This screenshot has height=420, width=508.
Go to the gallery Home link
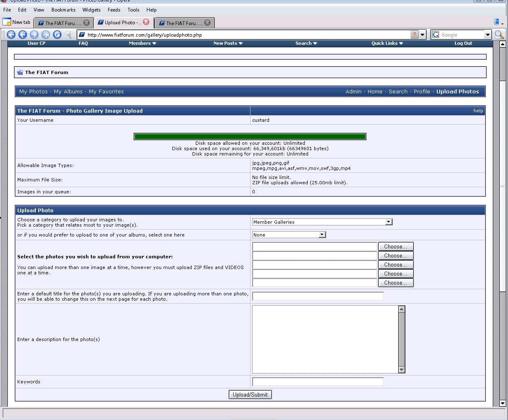point(375,92)
